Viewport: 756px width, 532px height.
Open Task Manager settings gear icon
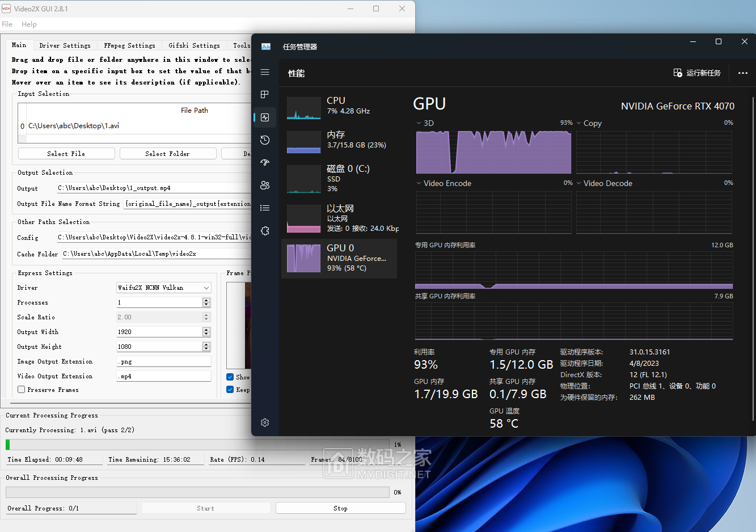pos(265,423)
